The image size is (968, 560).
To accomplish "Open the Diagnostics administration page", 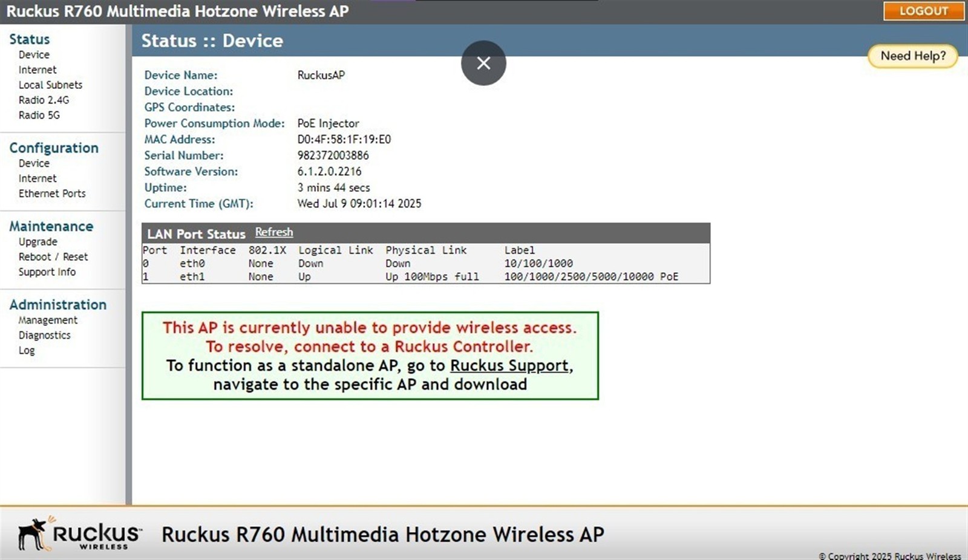I will (45, 334).
